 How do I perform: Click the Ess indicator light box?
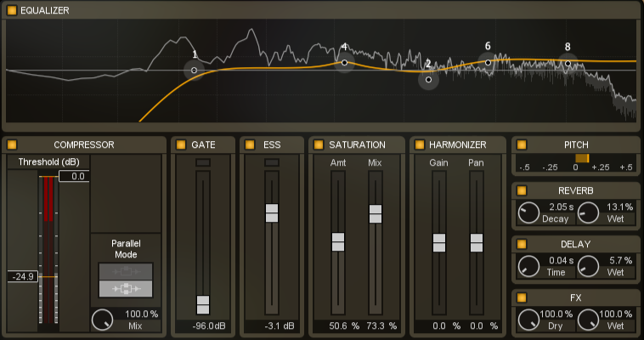tap(272, 162)
